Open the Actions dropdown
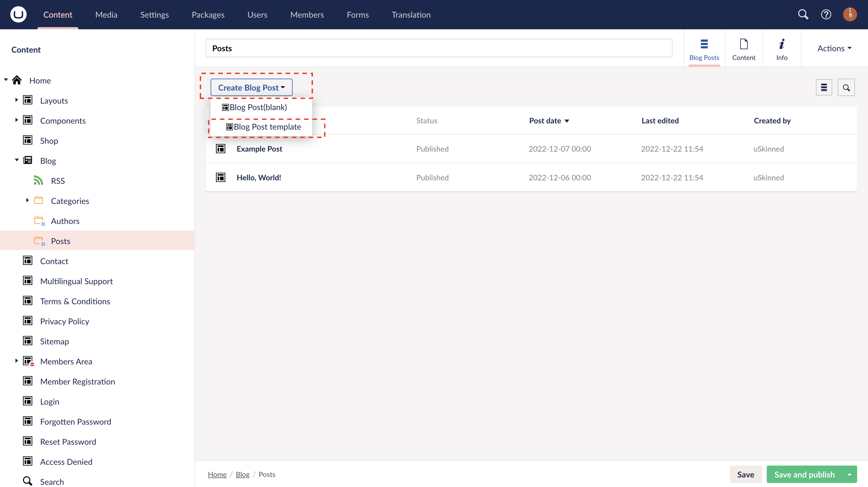The image size is (868, 487). click(834, 49)
